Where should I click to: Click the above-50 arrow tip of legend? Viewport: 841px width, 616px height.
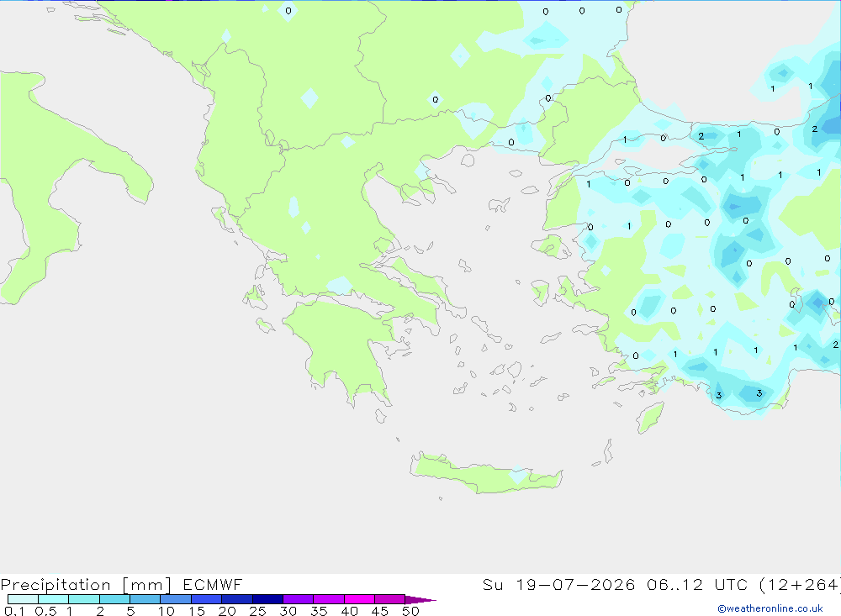tap(420, 599)
